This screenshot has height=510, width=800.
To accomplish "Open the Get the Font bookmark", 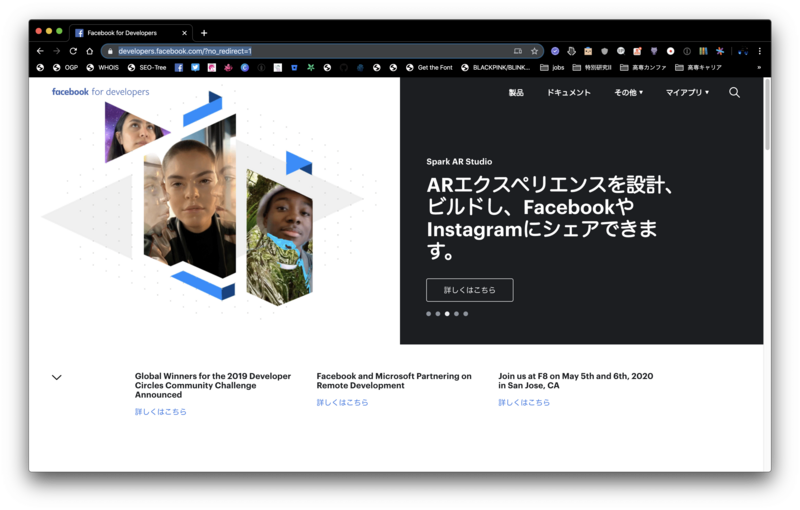I will pyautogui.click(x=429, y=67).
